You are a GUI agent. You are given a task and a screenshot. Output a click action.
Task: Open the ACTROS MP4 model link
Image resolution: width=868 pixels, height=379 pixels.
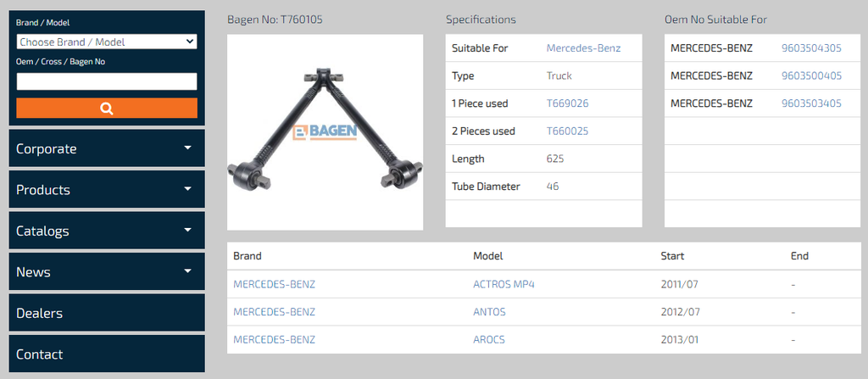point(504,284)
